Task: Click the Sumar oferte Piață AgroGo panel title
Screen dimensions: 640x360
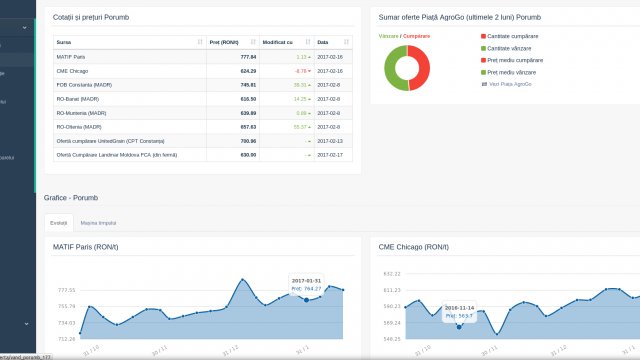Action: [460, 17]
